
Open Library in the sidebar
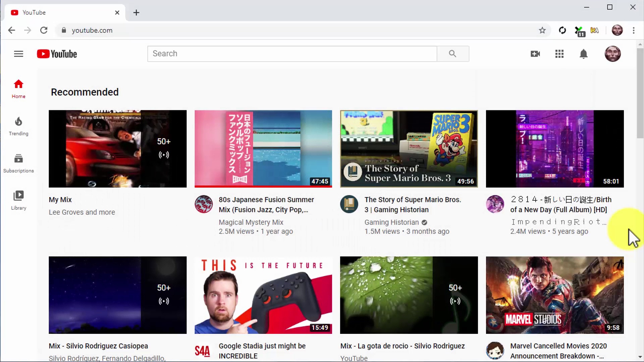[x=18, y=200]
